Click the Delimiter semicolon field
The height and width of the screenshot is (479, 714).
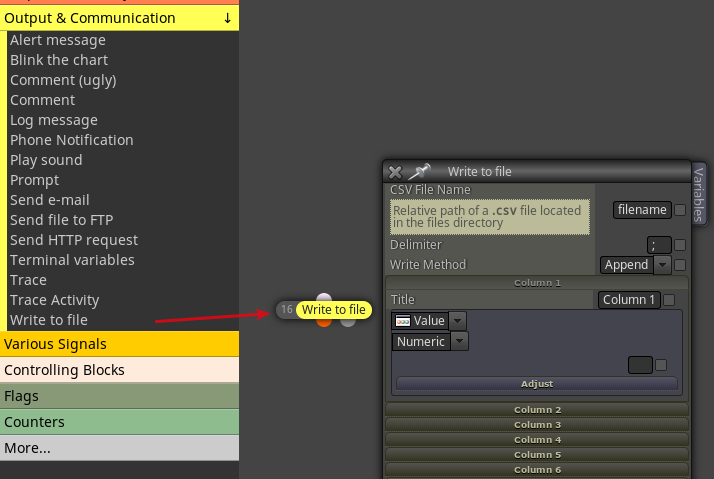coord(659,245)
